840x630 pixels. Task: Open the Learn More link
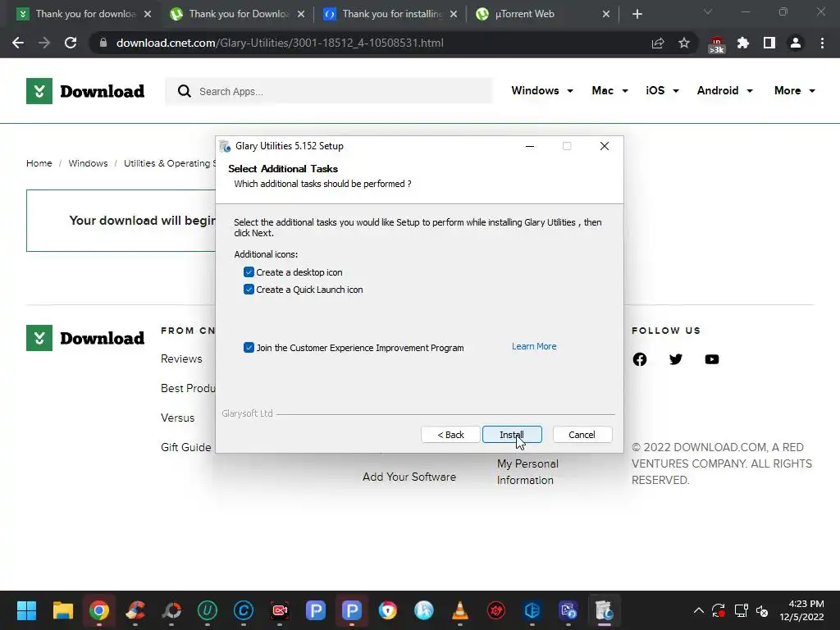pyautogui.click(x=533, y=346)
